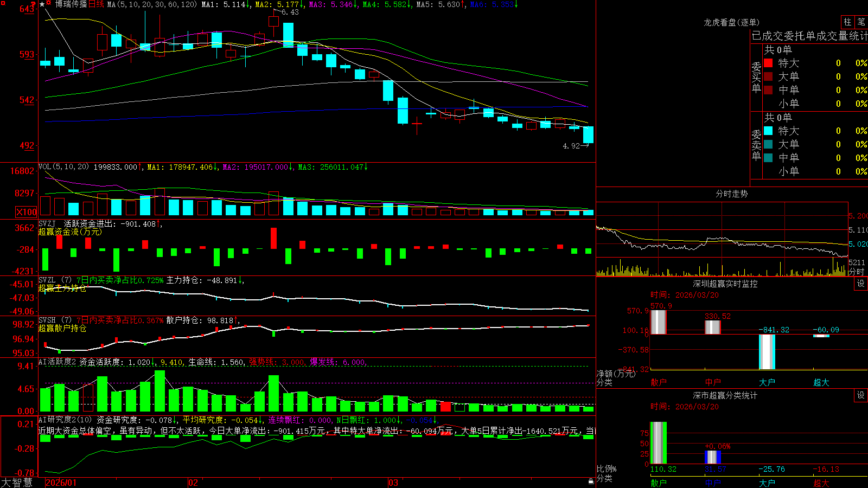Click the red marker icon right of the star
868x488 pixels.
click(49, 3)
